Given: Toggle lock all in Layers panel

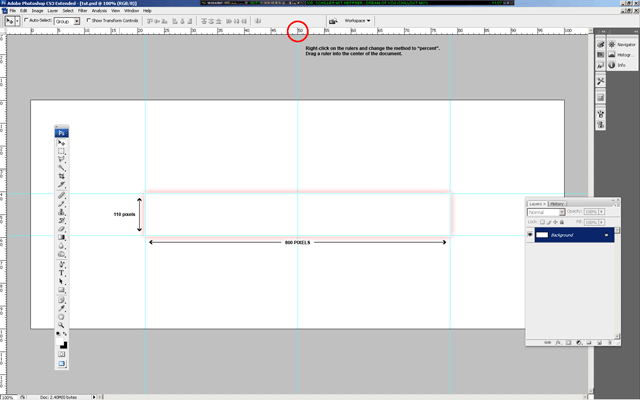Looking at the screenshot, I should [x=562, y=222].
